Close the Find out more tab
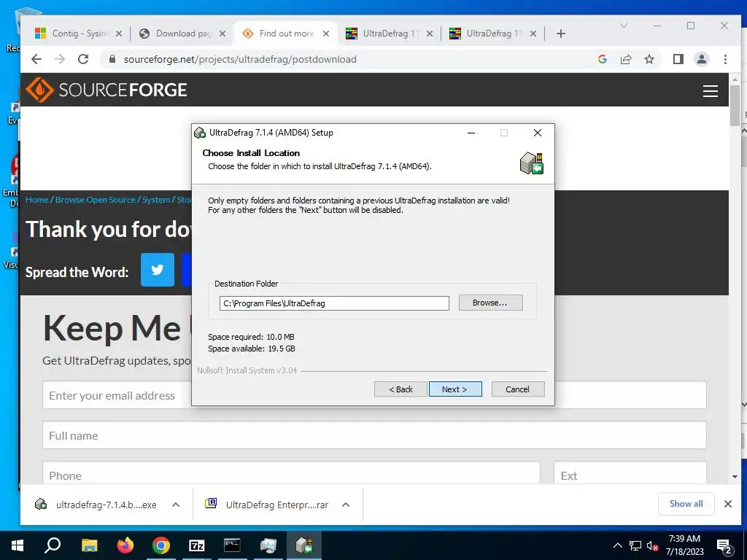Viewport: 747px width, 560px height. [326, 34]
